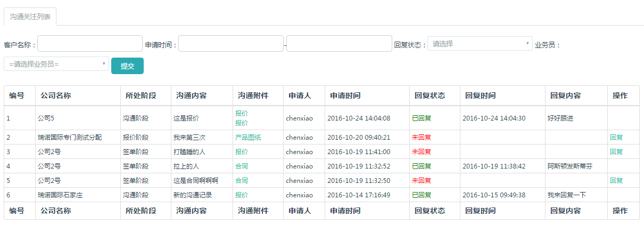The width and height of the screenshot is (644, 240).
Task: Open the 沟通关注列表 tab
Action: pyautogui.click(x=30, y=17)
